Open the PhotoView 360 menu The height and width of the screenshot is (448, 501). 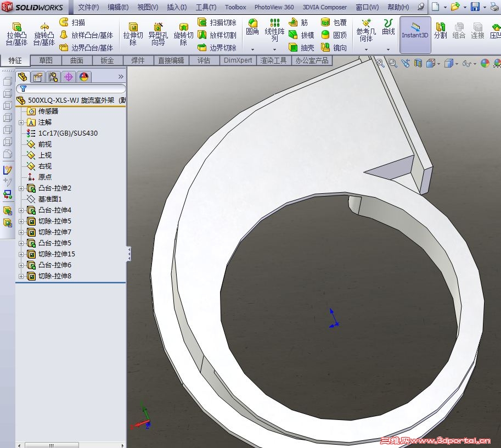click(274, 7)
